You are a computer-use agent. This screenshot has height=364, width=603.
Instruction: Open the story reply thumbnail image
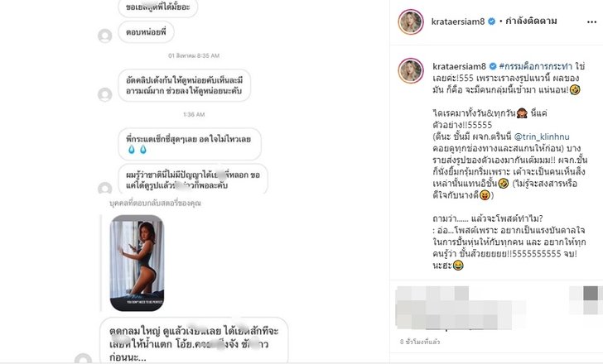(137, 263)
